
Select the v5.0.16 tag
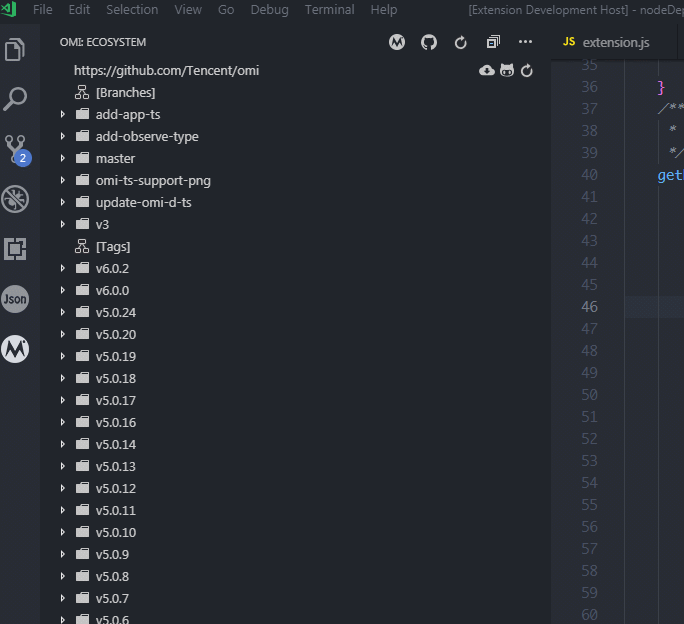point(295,422)
